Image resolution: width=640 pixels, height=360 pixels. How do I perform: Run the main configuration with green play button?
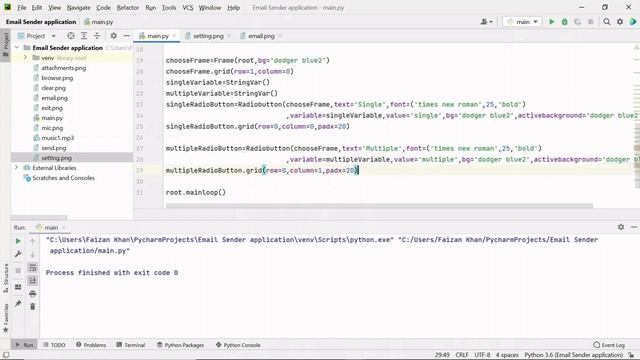point(551,22)
